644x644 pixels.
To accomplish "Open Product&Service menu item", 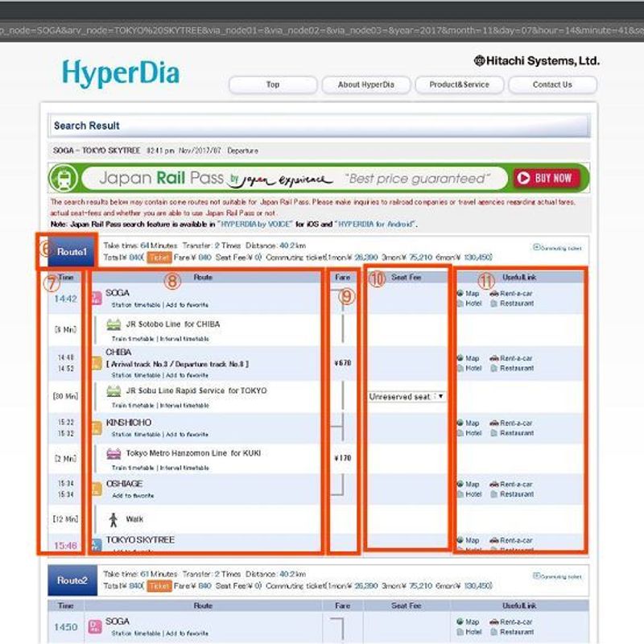I will (459, 85).
